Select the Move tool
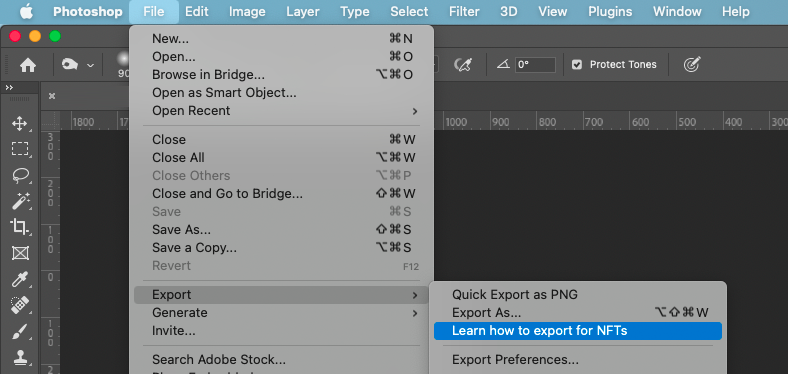Viewport: 788px width, 374px height. coord(20,123)
